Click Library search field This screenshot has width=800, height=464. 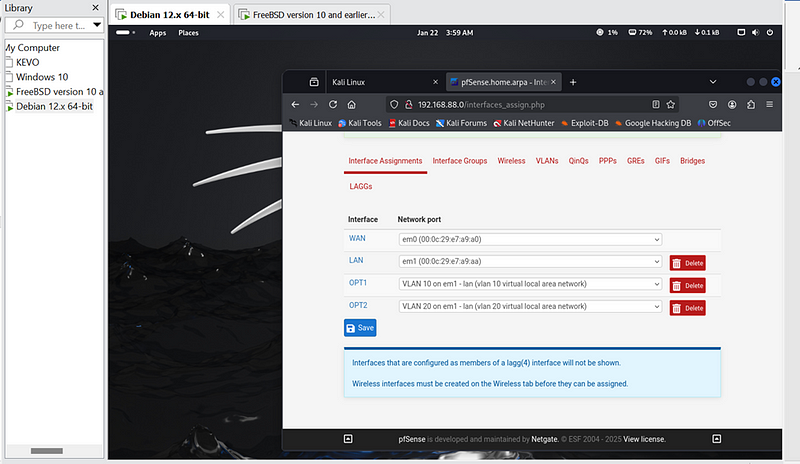click(x=54, y=25)
